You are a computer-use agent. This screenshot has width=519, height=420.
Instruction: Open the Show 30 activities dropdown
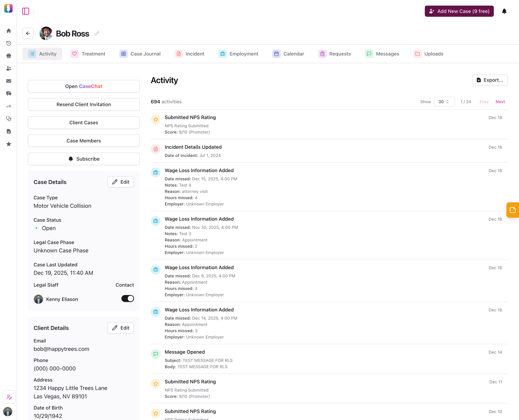tap(444, 102)
